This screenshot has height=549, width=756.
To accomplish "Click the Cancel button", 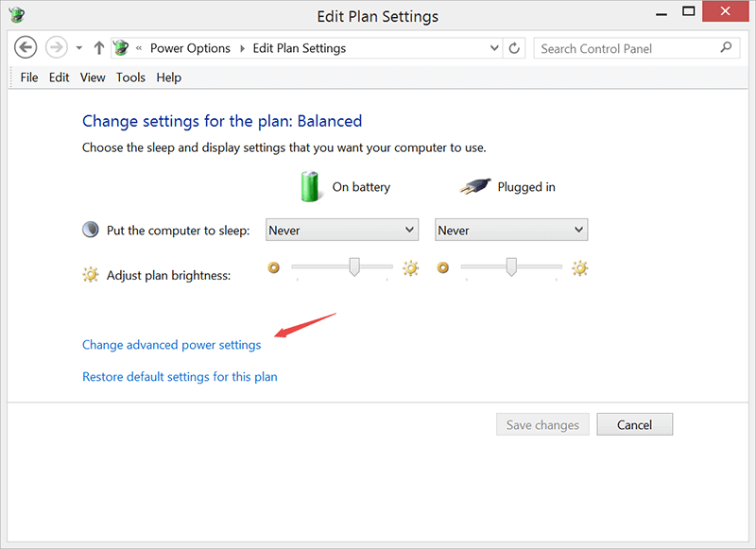I will click(x=634, y=425).
